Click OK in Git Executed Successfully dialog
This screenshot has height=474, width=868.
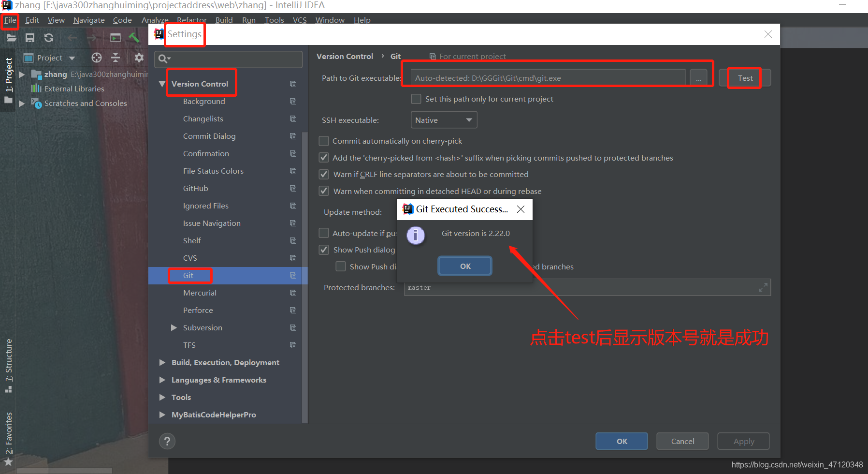click(465, 266)
